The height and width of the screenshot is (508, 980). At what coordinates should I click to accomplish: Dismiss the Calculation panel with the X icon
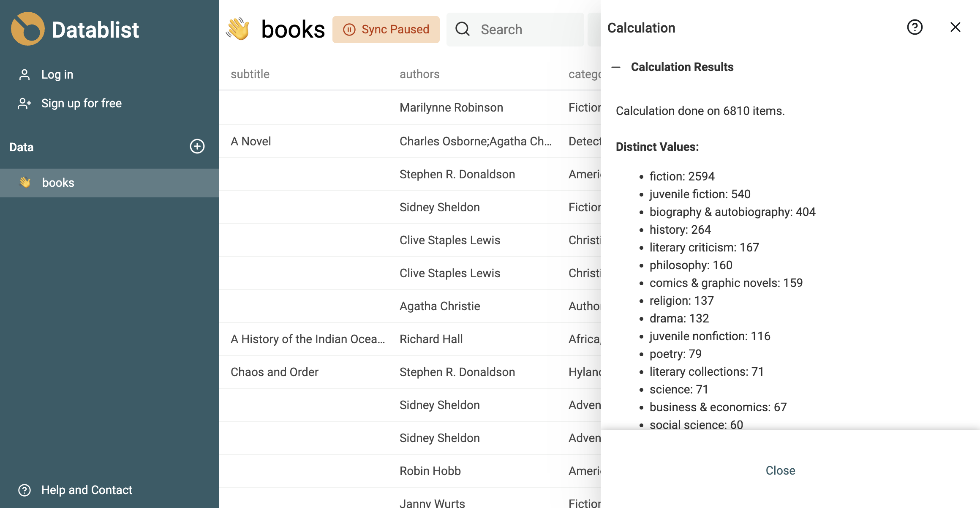coord(955,27)
